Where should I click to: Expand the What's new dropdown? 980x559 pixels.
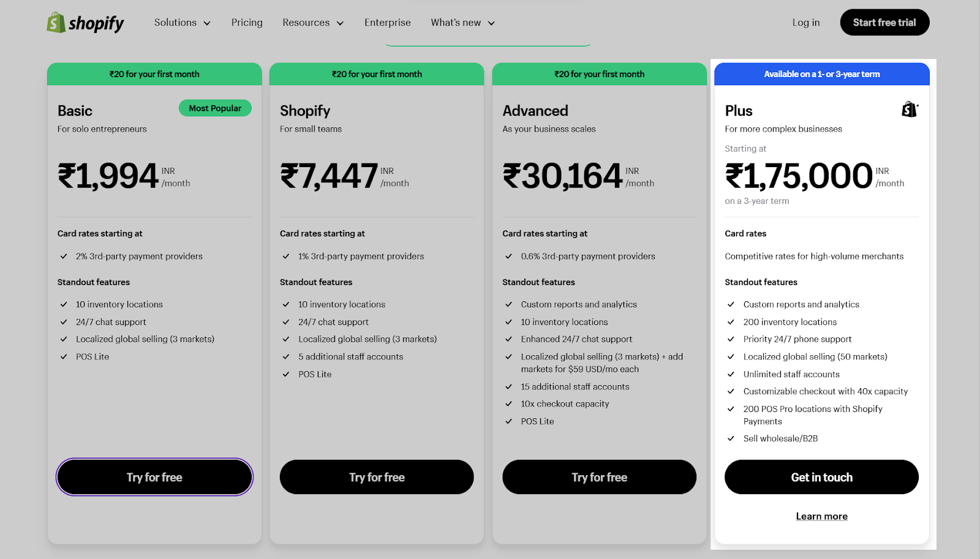(x=462, y=22)
